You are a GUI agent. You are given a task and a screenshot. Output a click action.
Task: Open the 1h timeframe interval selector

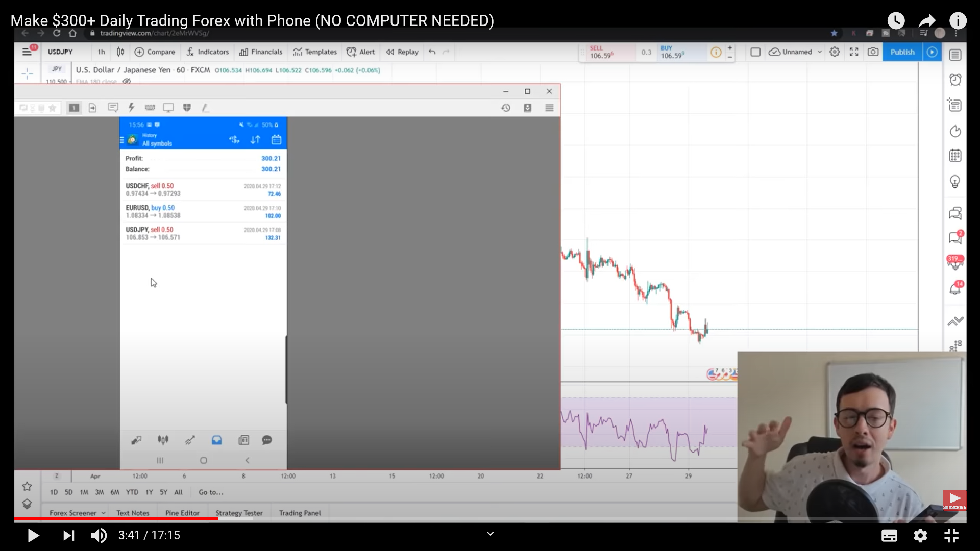[101, 52]
